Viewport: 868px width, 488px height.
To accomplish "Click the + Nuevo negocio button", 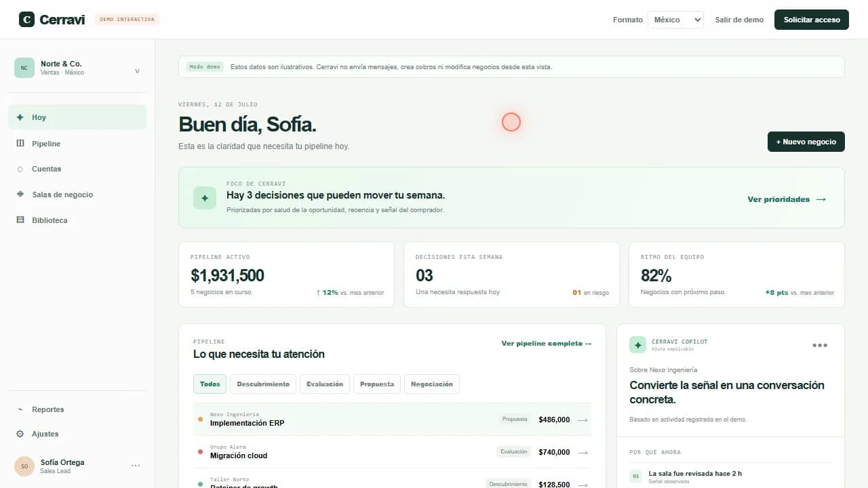I will coord(806,142).
